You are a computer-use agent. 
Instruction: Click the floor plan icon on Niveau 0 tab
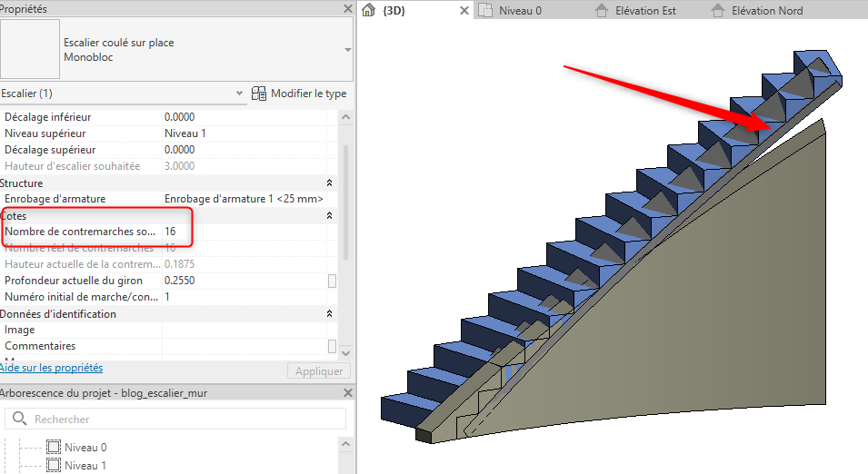click(485, 11)
